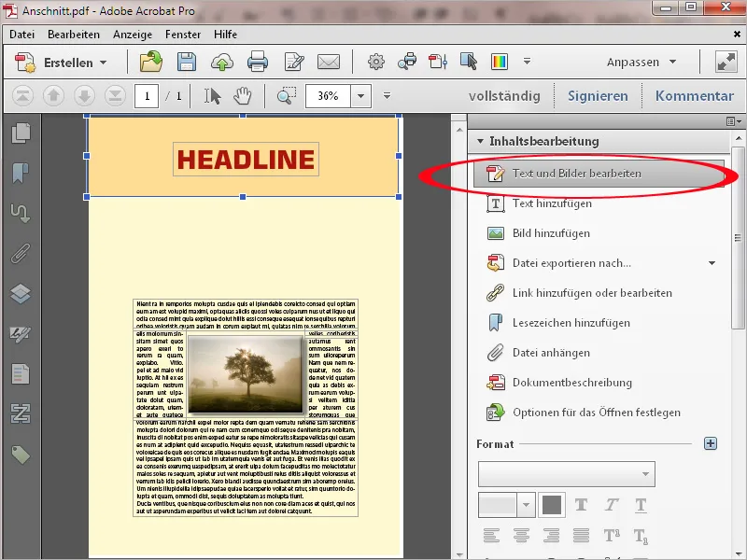The width and height of the screenshot is (747, 560).
Task: Click the Erstellen create PDF icon
Action: [25, 63]
